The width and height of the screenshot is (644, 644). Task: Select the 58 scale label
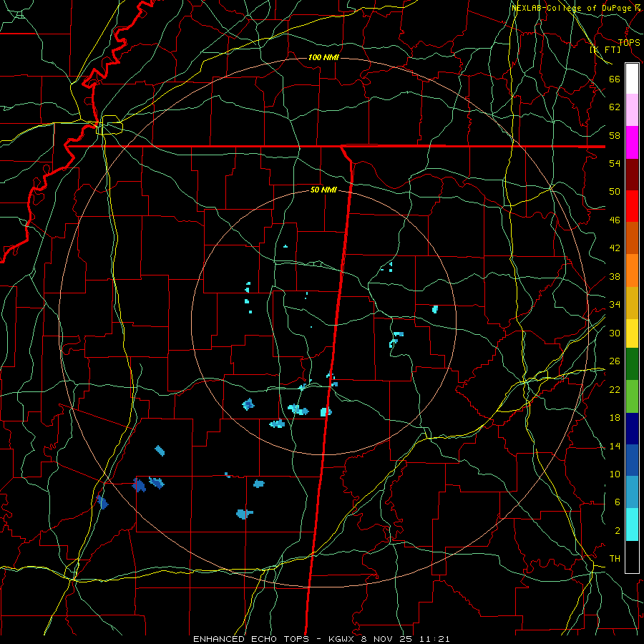(x=615, y=135)
